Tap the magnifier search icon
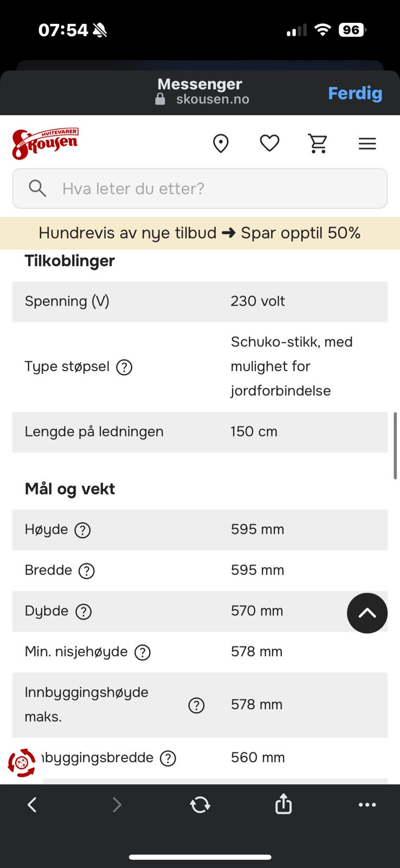 [37, 188]
